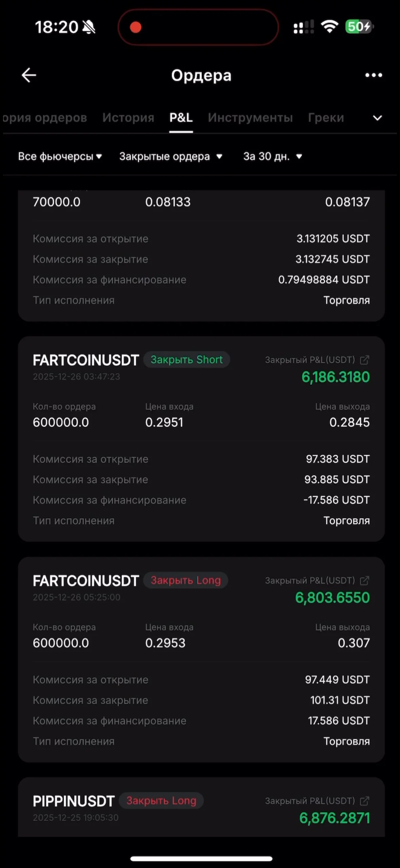Share the 6,803.6550 P&L record icon
400x868 pixels.
tap(364, 581)
